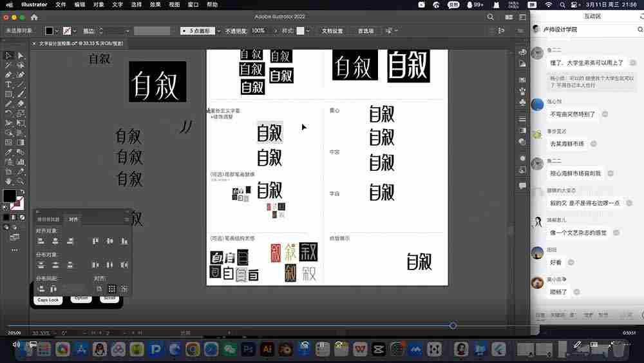Click the stroke swatch in toolbar
Image resolution: width=644 pixels, height=363 pixels.
coord(17,202)
